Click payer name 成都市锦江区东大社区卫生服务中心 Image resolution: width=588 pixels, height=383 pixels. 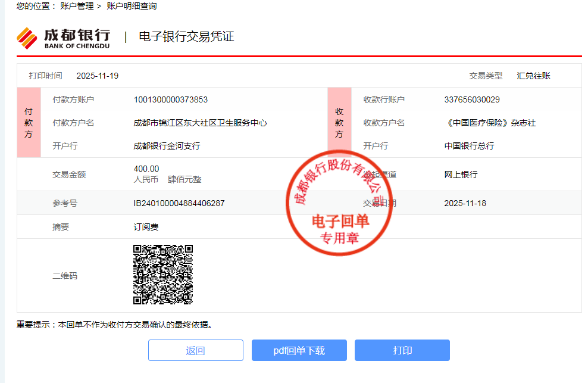click(x=200, y=123)
